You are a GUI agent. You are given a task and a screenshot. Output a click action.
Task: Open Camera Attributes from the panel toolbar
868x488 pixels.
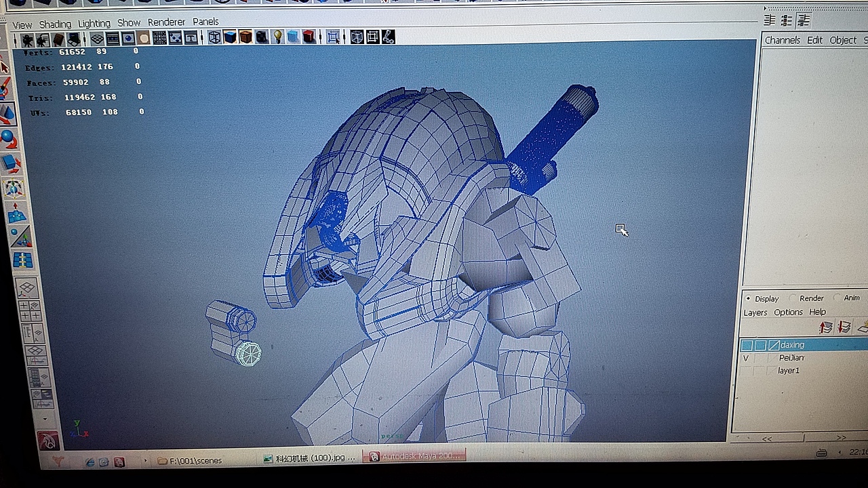click(x=43, y=39)
